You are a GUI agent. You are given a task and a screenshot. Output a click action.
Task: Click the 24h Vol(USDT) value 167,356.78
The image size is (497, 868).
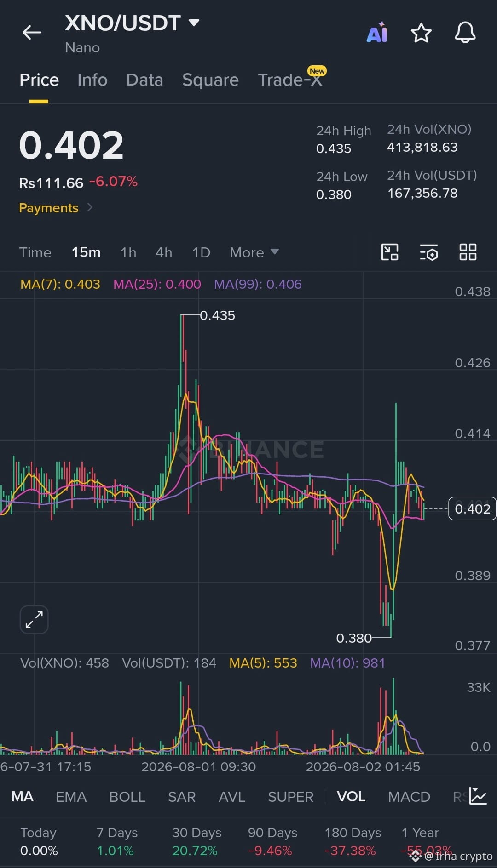coord(422,193)
